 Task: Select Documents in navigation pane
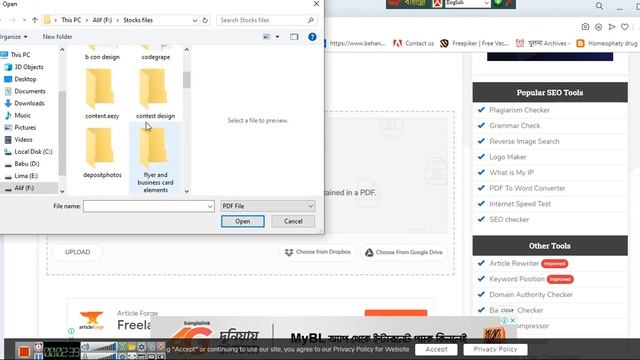[x=29, y=91]
